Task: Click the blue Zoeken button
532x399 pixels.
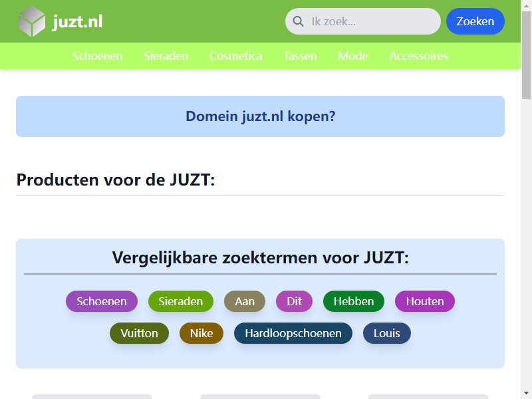Action: click(x=475, y=21)
